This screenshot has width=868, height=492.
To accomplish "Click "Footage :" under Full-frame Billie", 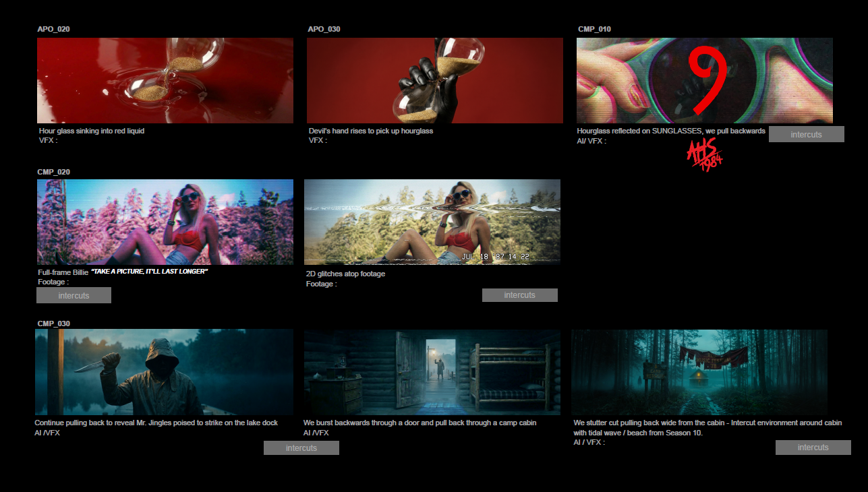I will click(54, 282).
